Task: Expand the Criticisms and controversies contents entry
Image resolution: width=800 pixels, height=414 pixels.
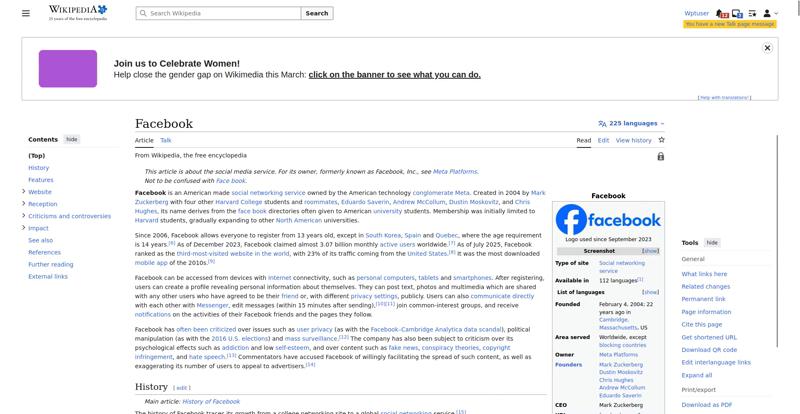Action: click(x=23, y=216)
